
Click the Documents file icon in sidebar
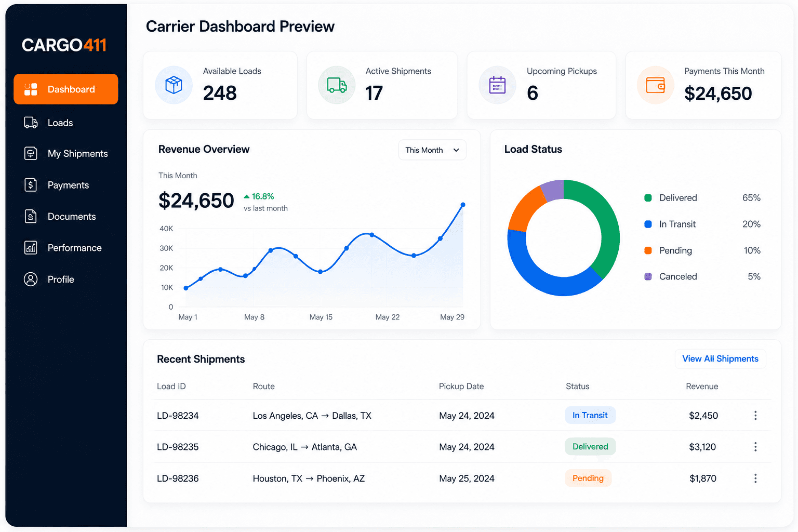click(31, 216)
